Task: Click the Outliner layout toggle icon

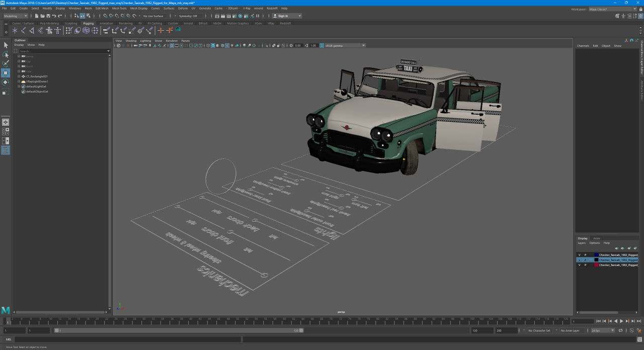Action: 6,150
